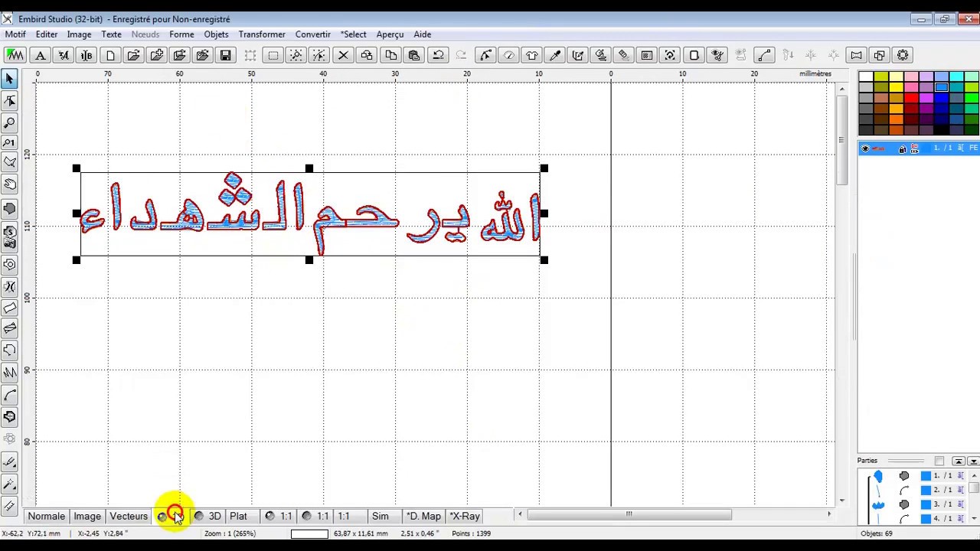This screenshot has width=980, height=551.
Task: Toggle the radio dot before 3D button
Action: [x=198, y=516]
